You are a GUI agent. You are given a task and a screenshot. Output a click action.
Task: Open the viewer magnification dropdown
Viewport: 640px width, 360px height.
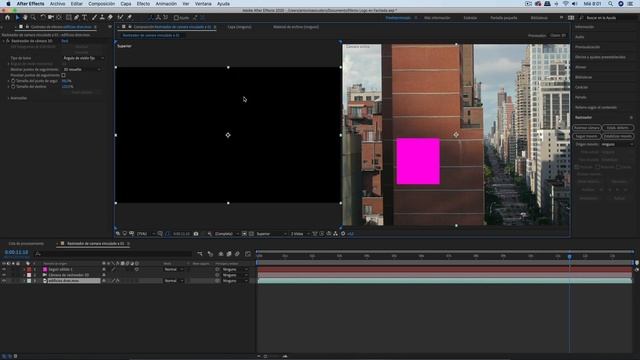146,234
